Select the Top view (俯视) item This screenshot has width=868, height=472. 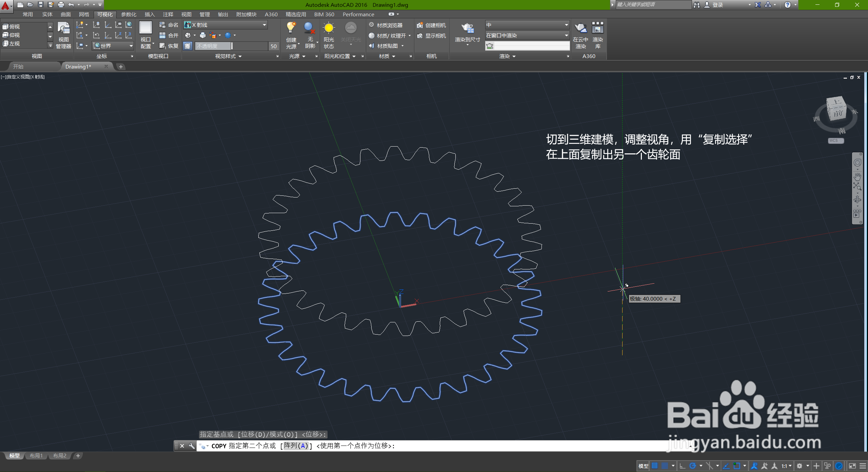(14, 26)
